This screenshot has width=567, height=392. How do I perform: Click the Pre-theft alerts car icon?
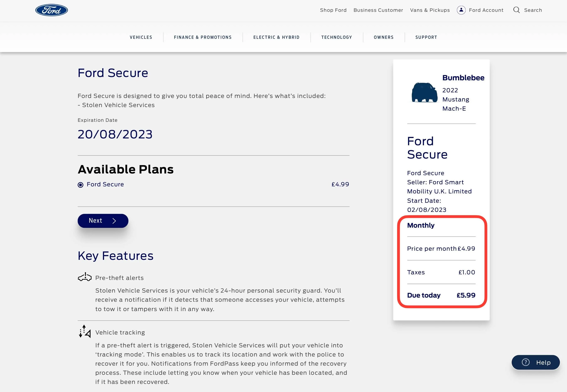85,277
